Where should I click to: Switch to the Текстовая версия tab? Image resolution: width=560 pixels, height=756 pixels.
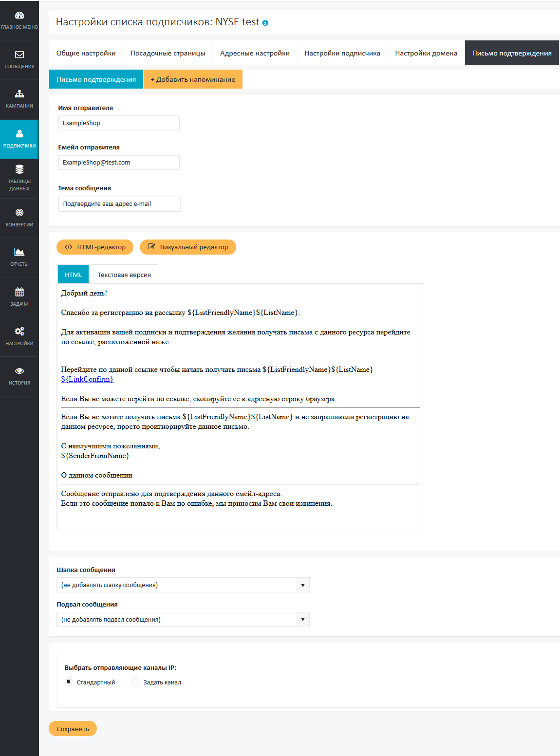pos(124,275)
